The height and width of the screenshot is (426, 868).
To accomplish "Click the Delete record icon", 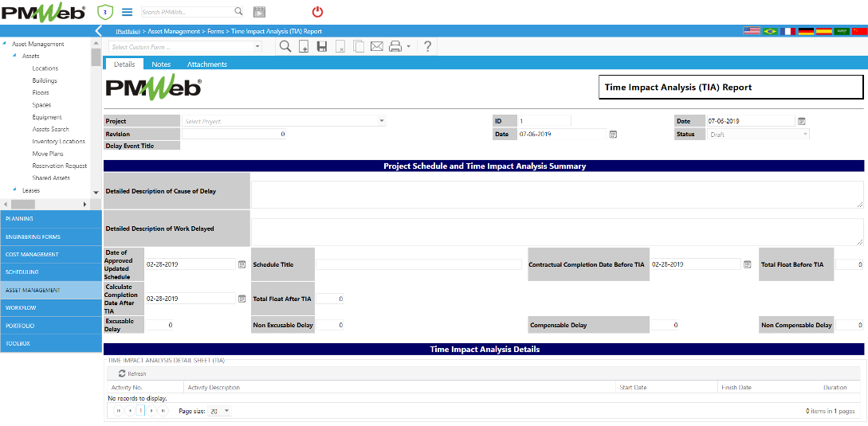I will point(340,47).
